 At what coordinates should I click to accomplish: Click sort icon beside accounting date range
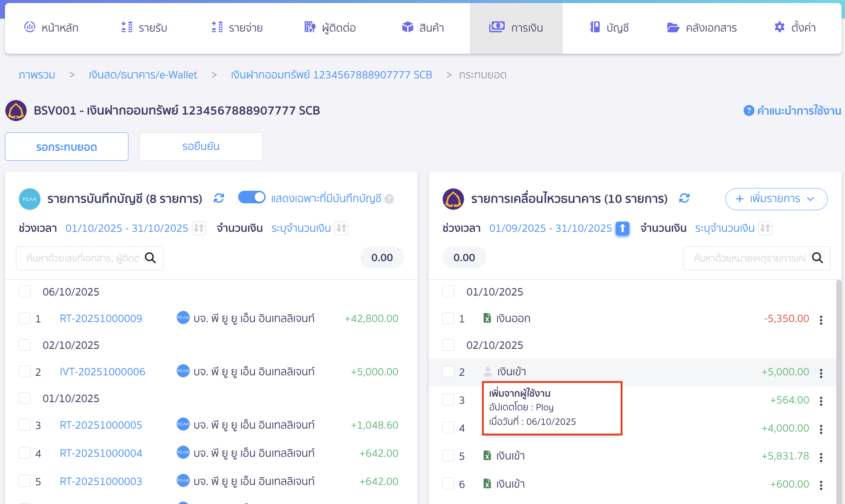[x=199, y=228]
